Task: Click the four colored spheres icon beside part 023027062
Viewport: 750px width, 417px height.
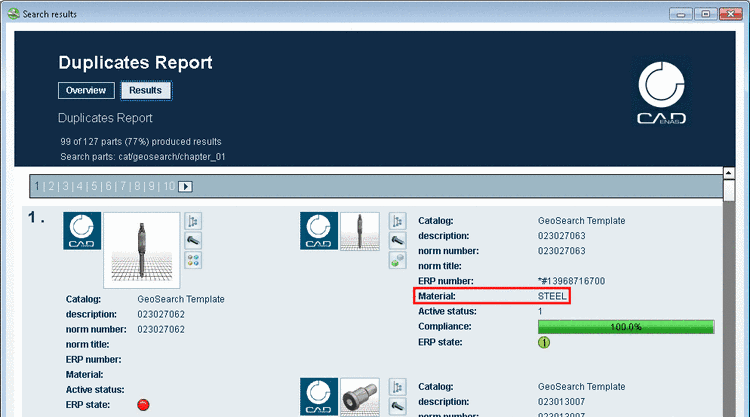Action: [193, 260]
